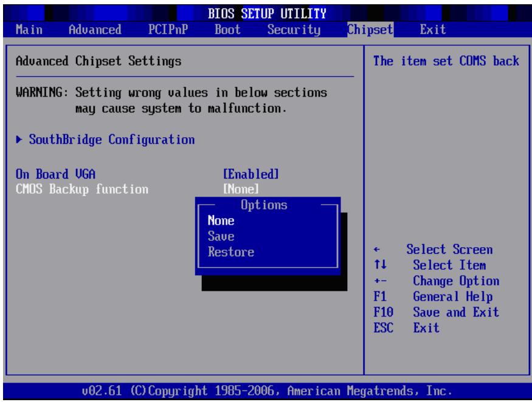Image resolution: width=532 pixels, height=402 pixels.
Task: Choose None in the Options popup
Action: 221,220
